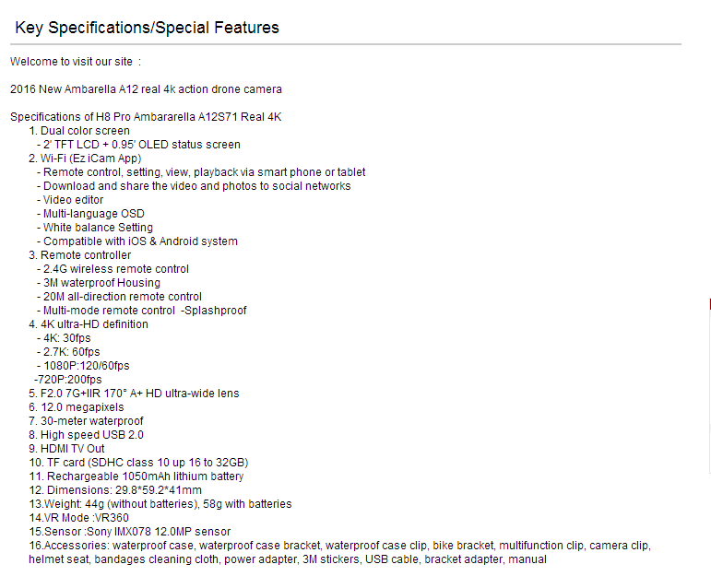
Task: Select the '2016 New Ambarella A12' line
Action: pos(146,89)
